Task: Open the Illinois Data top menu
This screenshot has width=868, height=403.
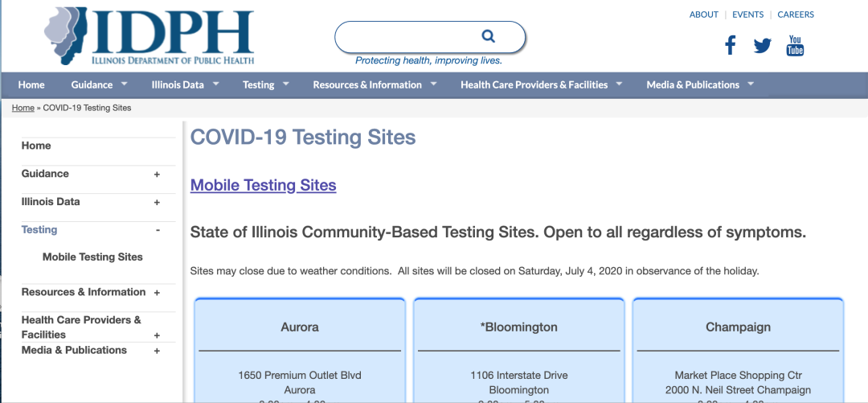Action: point(178,84)
